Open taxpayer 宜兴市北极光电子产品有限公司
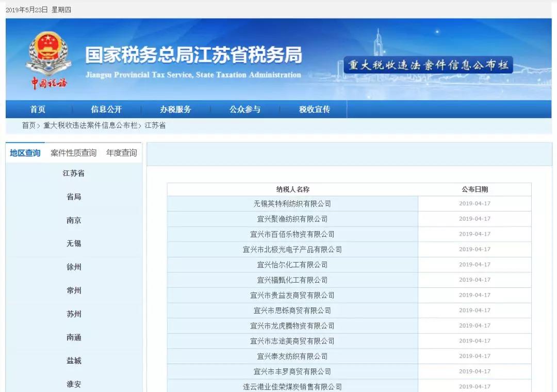Viewport: 557px width, 392px height. 292,250
